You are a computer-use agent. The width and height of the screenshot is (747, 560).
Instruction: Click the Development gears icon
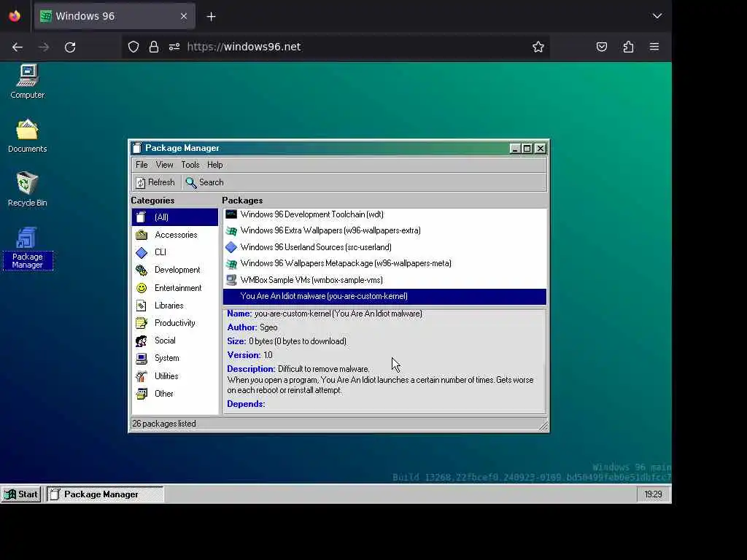pos(142,270)
